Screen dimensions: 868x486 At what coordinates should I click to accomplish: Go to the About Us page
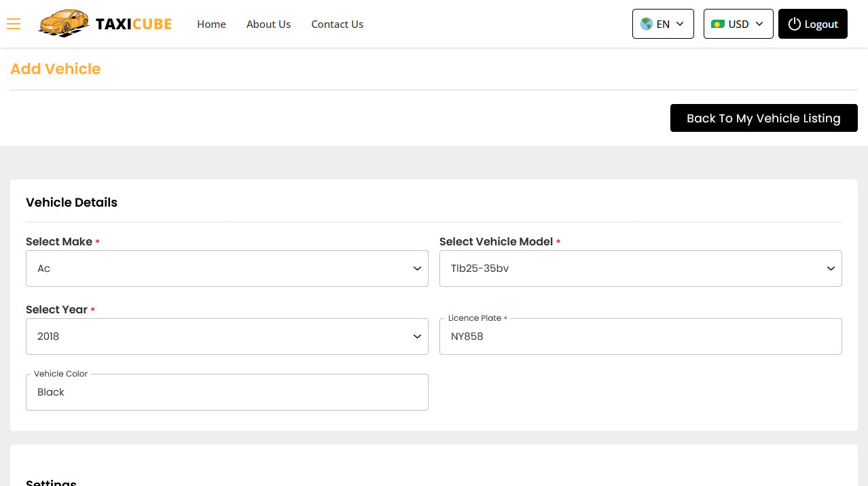click(x=268, y=24)
